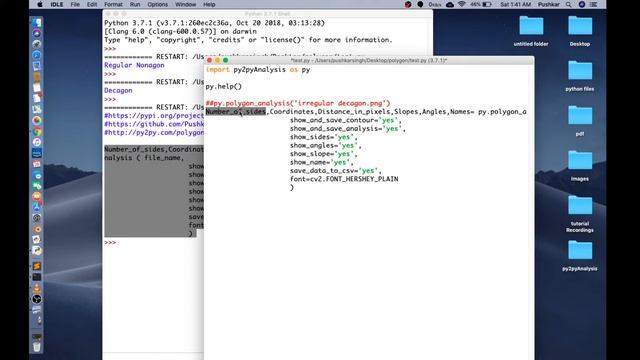Open iTunes in the Dock

pos(37,142)
